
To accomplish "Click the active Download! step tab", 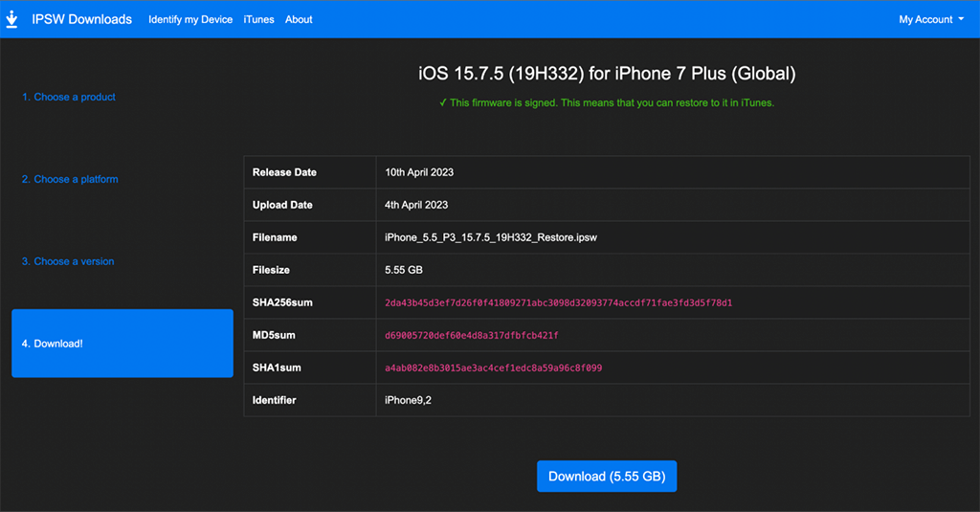I will (122, 344).
